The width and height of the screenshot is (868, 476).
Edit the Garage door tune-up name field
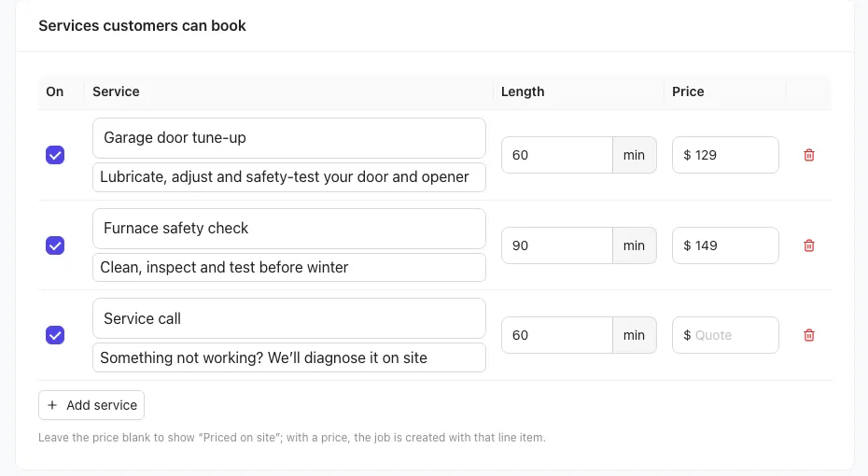pos(289,138)
